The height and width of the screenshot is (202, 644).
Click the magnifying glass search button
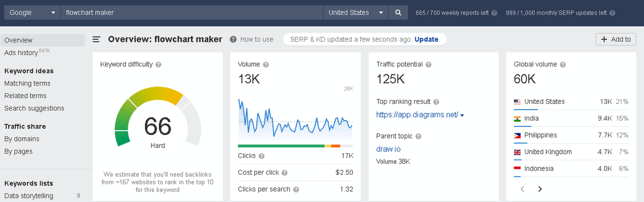398,12
